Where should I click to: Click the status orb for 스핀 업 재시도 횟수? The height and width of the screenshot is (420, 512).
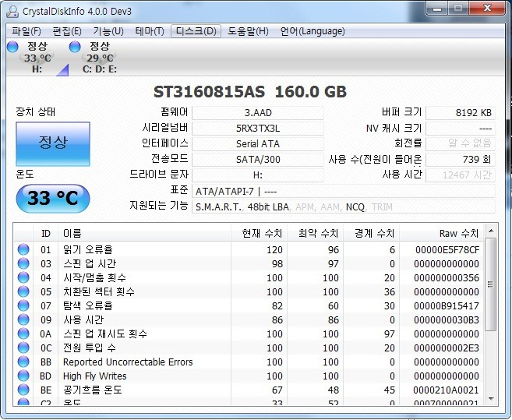(x=23, y=334)
